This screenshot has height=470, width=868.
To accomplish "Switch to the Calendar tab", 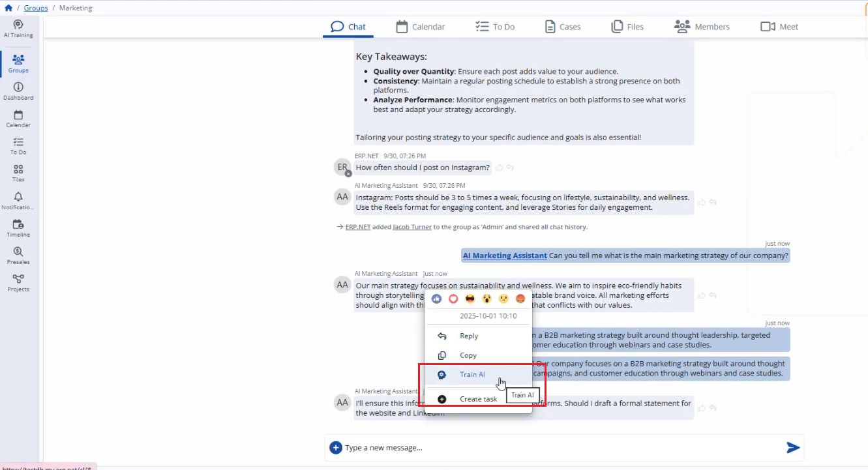I will (421, 27).
